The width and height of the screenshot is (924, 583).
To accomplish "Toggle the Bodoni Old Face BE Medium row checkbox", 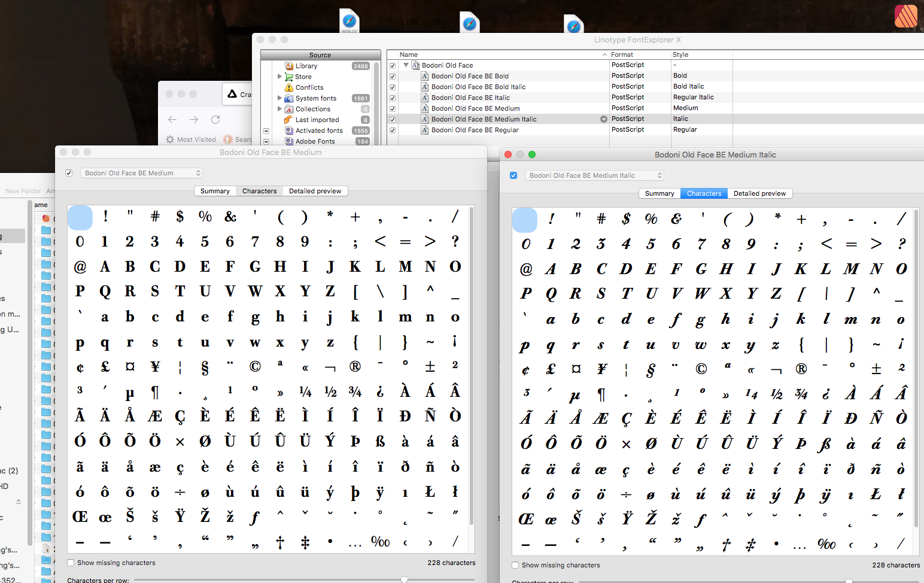I will (x=393, y=109).
